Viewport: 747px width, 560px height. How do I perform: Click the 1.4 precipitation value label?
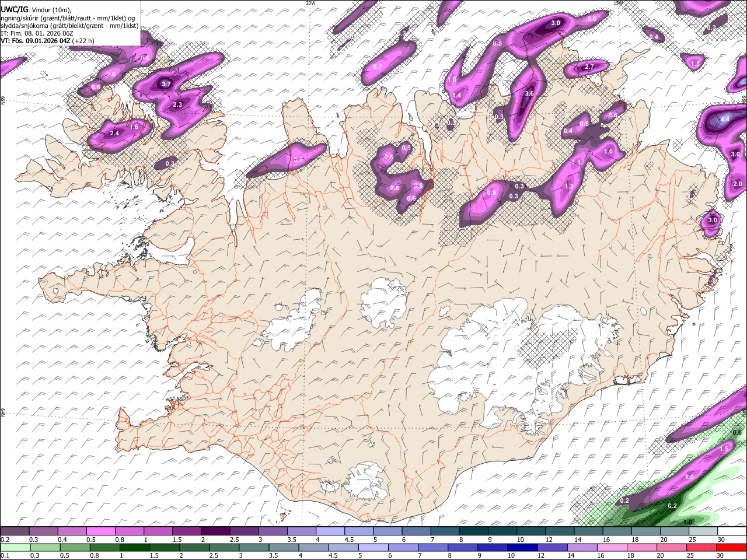pos(456,95)
